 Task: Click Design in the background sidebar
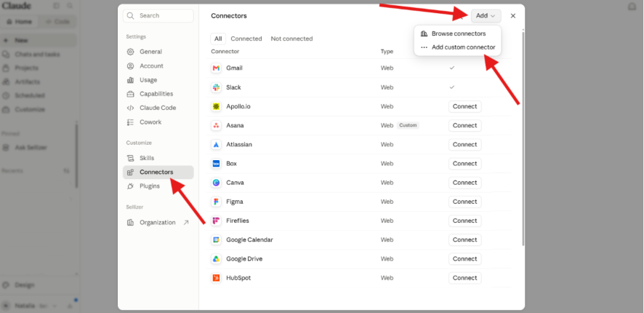[x=25, y=285]
